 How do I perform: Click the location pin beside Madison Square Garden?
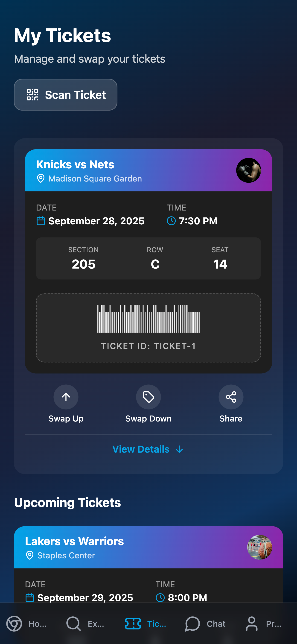[x=41, y=179]
